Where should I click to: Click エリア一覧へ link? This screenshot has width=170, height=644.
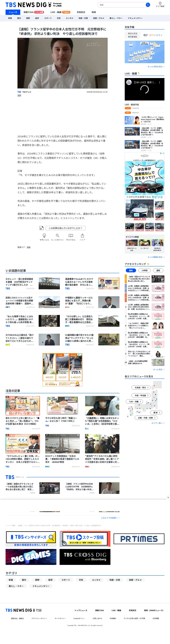click(158, 423)
